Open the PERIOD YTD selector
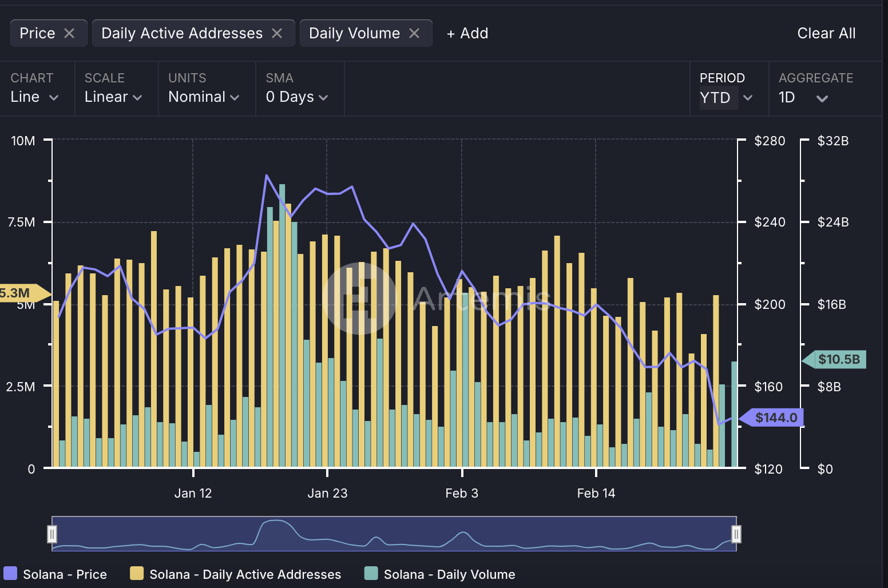This screenshot has height=588, width=888. (x=723, y=97)
